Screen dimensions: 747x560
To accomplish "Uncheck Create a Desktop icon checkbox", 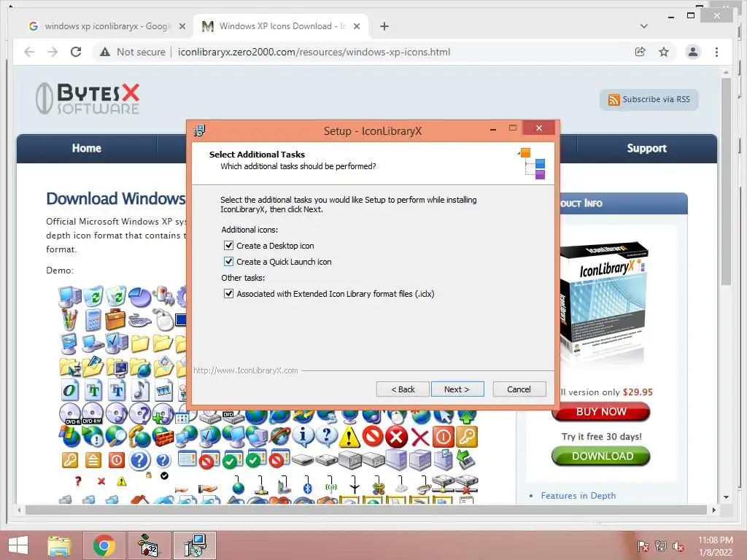I will pos(228,246).
